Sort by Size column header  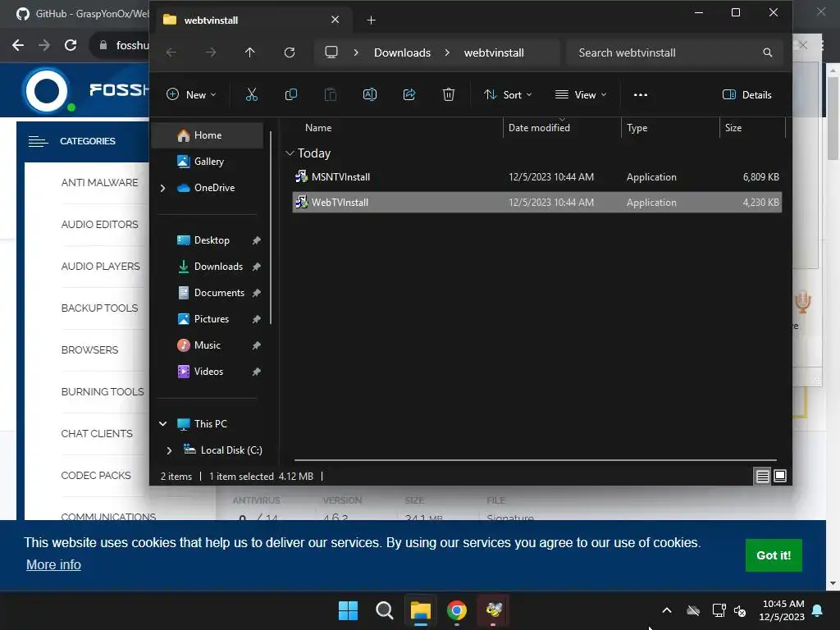[733, 128]
